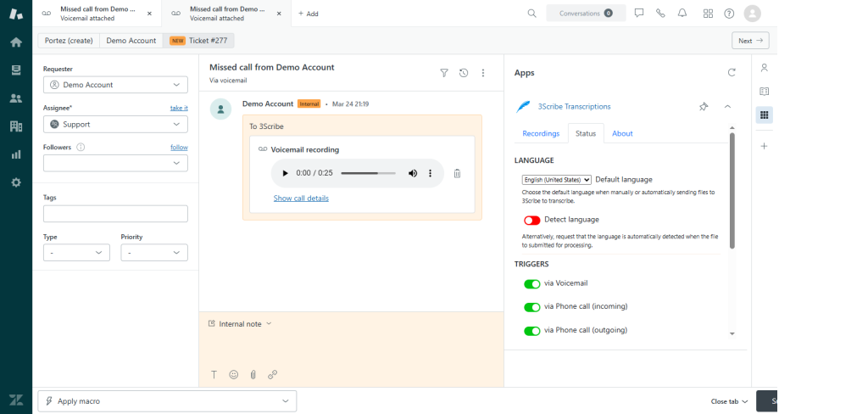Viewport: 868px width, 414px height.
Task: Click the Show call details link
Action: 301,199
